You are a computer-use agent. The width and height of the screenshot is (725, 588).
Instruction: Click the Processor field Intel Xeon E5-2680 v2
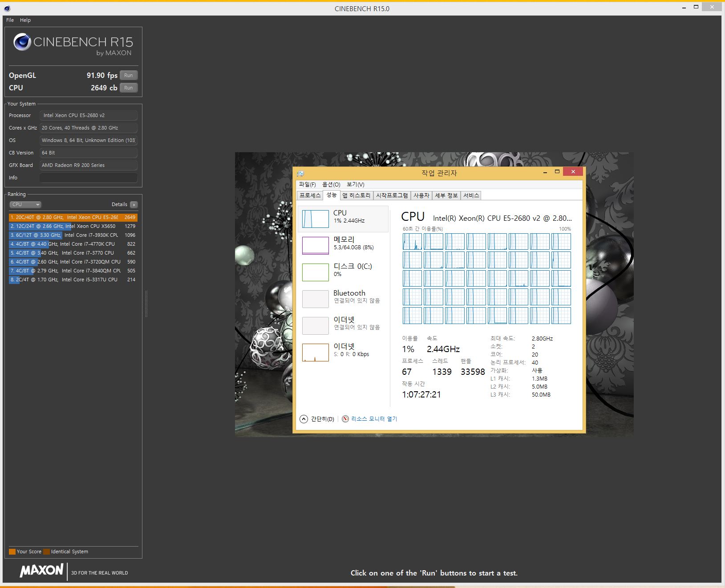point(89,115)
